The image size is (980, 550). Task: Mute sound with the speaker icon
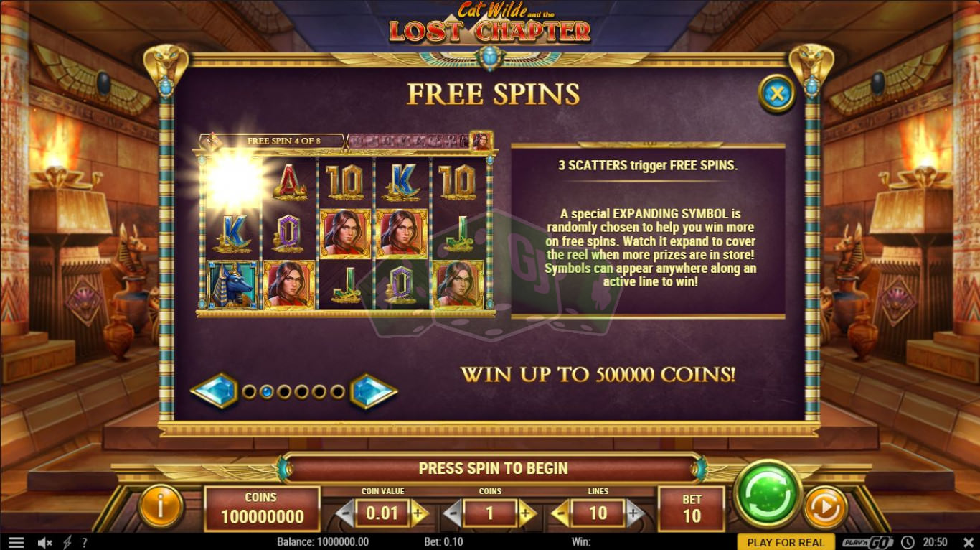pyautogui.click(x=44, y=542)
